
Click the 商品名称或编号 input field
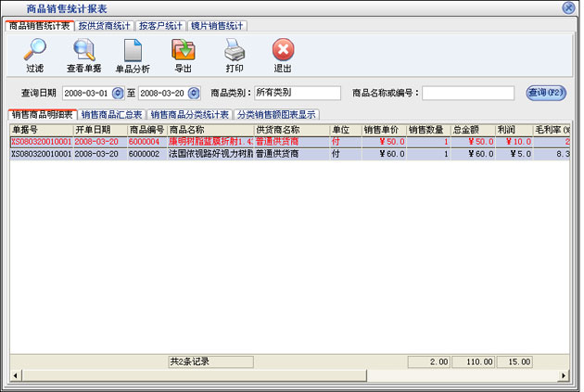(468, 93)
